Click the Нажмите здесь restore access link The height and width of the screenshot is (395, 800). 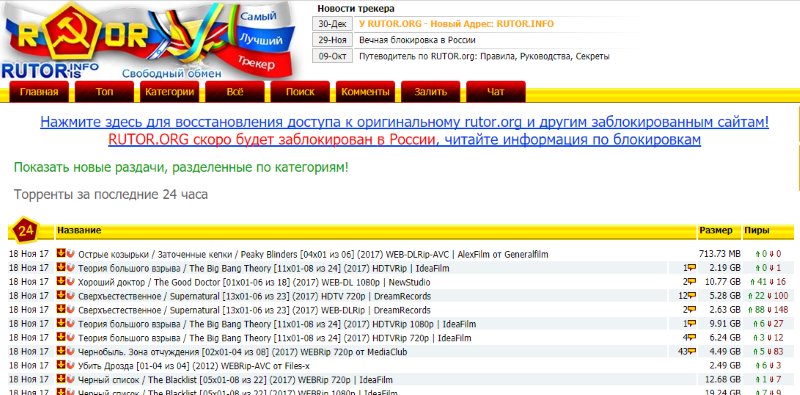click(x=404, y=122)
